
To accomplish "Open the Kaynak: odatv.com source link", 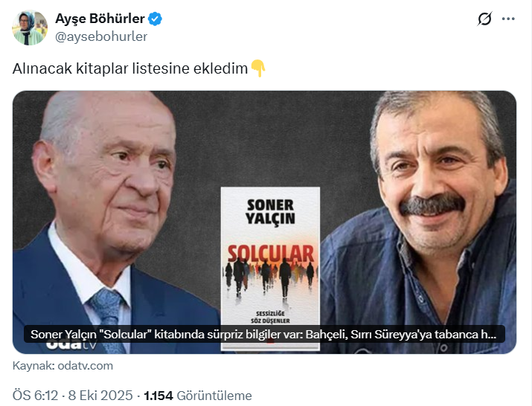I will (x=63, y=366).
